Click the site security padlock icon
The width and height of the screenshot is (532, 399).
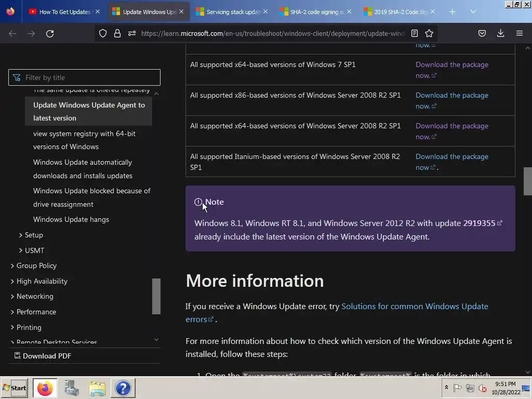pos(117,33)
